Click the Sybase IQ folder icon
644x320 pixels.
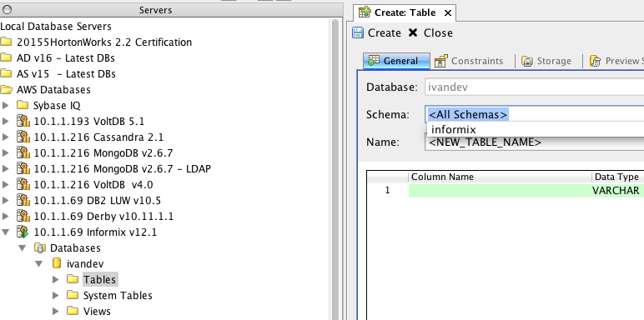23,105
